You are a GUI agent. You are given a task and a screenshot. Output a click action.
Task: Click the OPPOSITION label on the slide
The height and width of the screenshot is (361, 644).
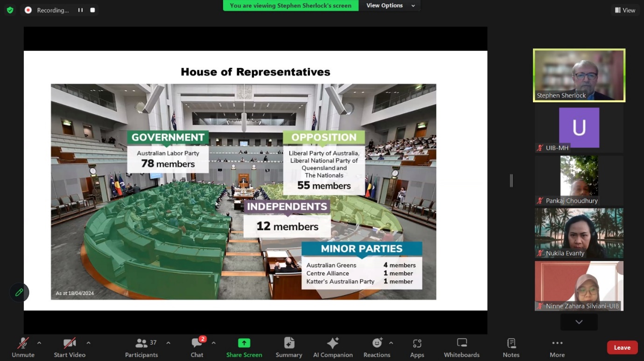click(x=324, y=137)
